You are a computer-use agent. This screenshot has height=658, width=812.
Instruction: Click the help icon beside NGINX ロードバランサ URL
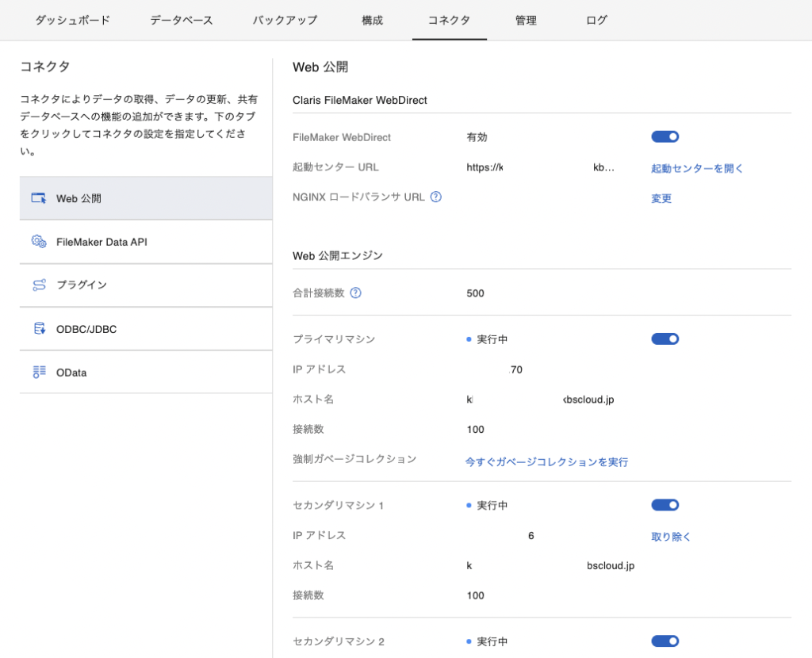[x=435, y=198]
